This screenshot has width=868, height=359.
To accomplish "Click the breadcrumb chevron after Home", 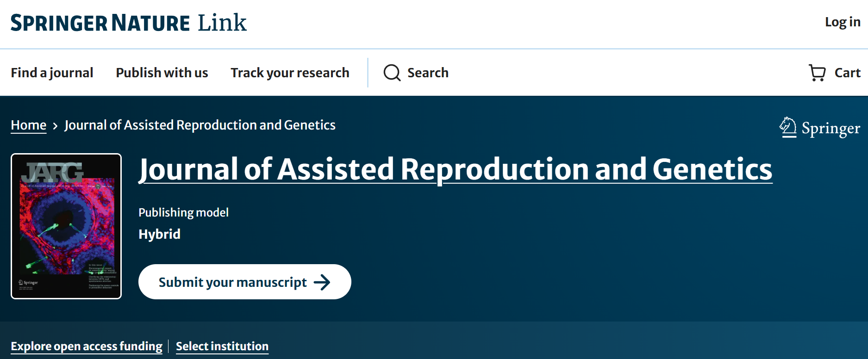I will point(55,126).
